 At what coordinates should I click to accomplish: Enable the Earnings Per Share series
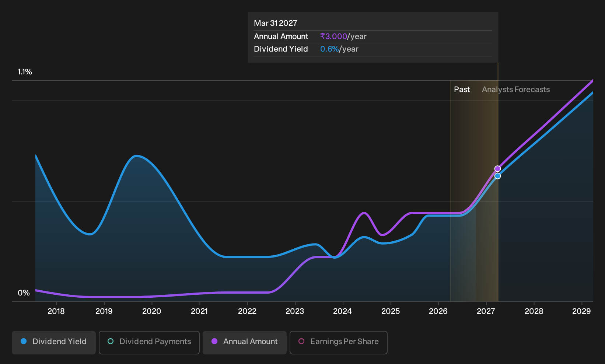click(339, 343)
